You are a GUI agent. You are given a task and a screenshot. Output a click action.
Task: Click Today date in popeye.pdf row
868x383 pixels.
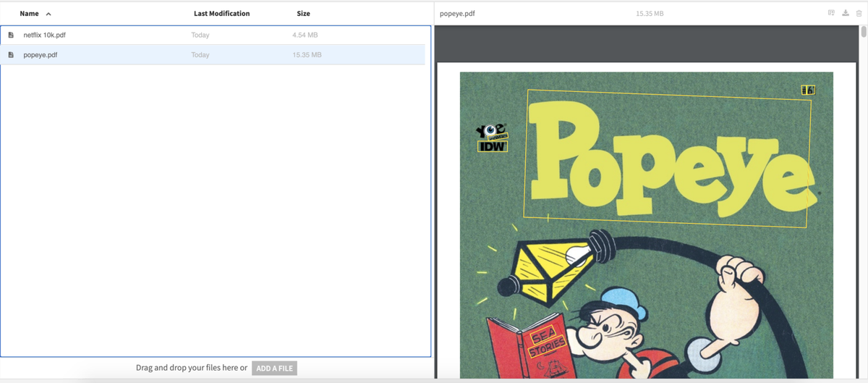point(200,55)
